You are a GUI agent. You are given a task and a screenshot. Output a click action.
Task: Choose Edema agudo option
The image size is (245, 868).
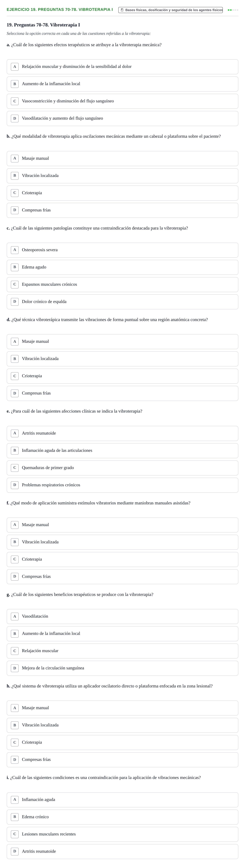click(x=122, y=267)
